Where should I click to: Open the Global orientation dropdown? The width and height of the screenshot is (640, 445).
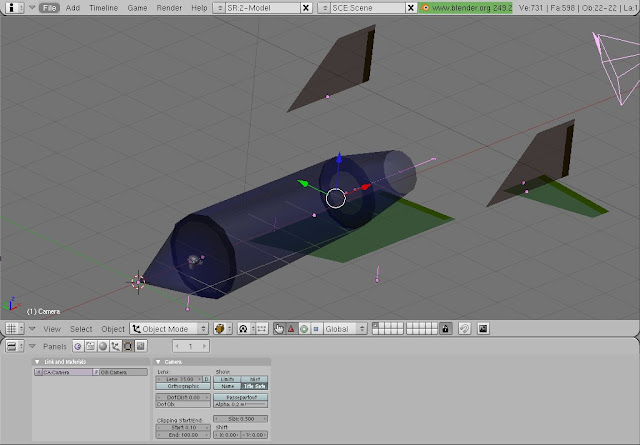tap(343, 328)
